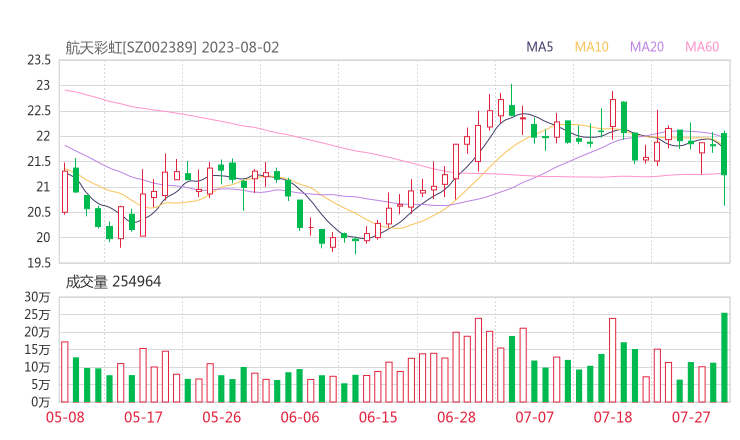
Task: Click the 05-17 date axis label
Action: (x=143, y=417)
